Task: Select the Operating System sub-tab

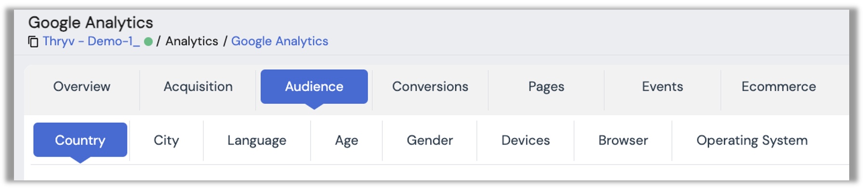Action: 752,140
